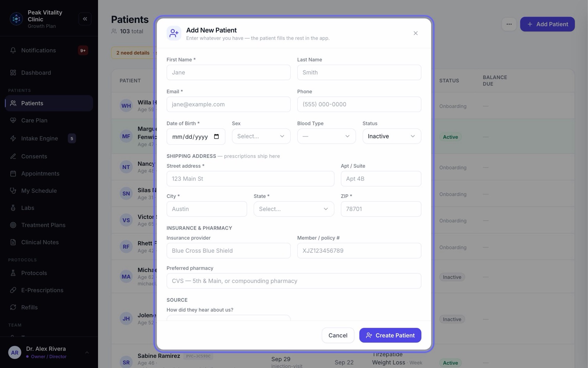Close the Add New Patient dialog
588x368 pixels.
tap(416, 33)
